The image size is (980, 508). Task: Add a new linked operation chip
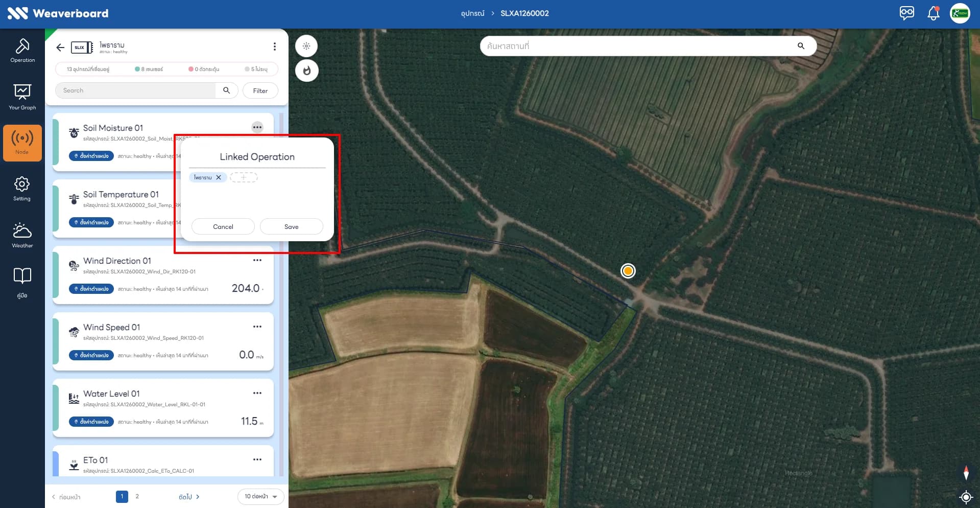pyautogui.click(x=244, y=177)
